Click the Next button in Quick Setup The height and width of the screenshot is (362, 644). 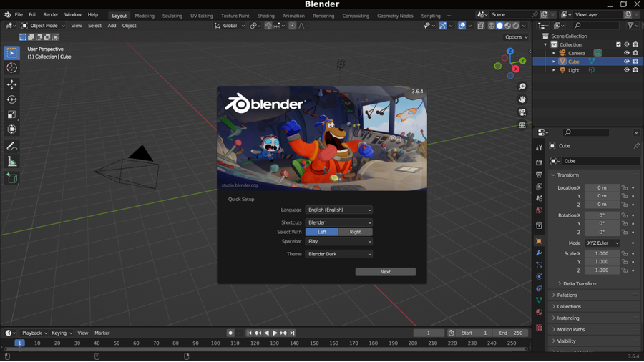pos(385,272)
